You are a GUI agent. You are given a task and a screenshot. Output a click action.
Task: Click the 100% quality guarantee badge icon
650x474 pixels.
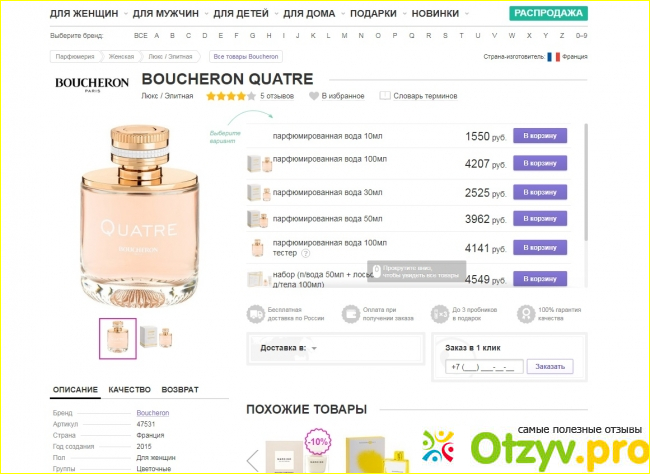pyautogui.click(x=526, y=314)
